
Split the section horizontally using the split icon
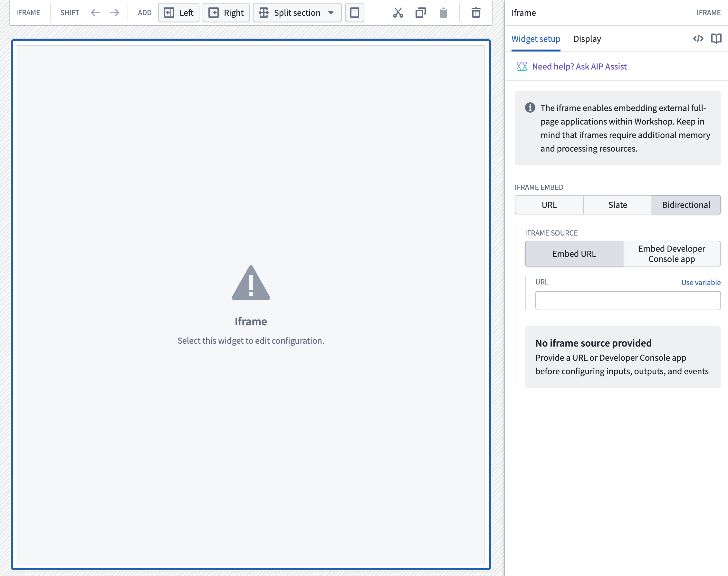(x=354, y=13)
